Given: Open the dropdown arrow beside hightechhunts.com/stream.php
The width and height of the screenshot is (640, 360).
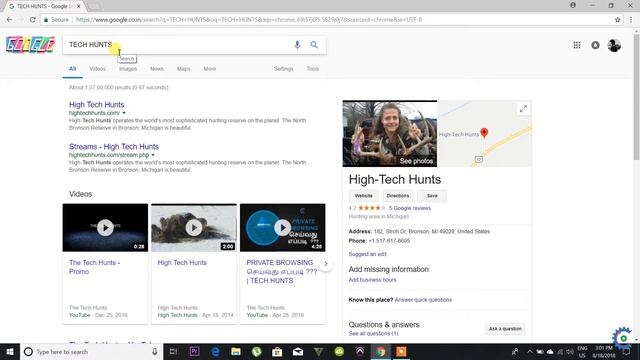Looking at the screenshot, I should click(153, 155).
